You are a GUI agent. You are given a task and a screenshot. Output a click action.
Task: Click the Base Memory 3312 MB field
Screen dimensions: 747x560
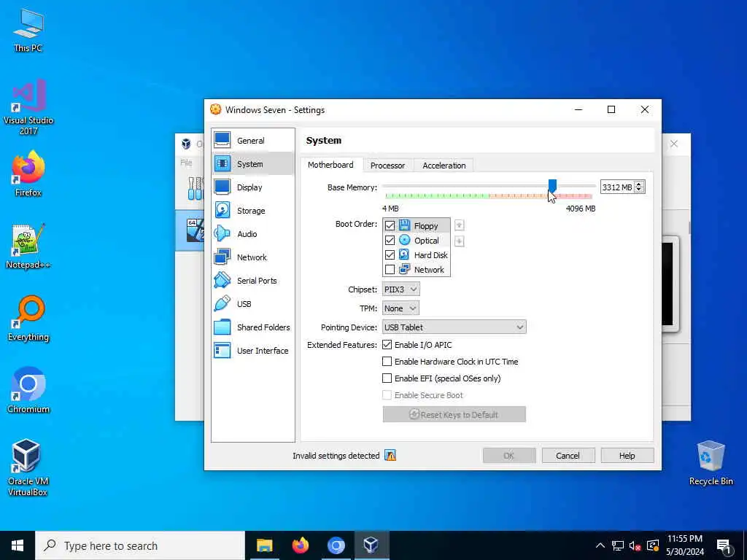(x=617, y=187)
